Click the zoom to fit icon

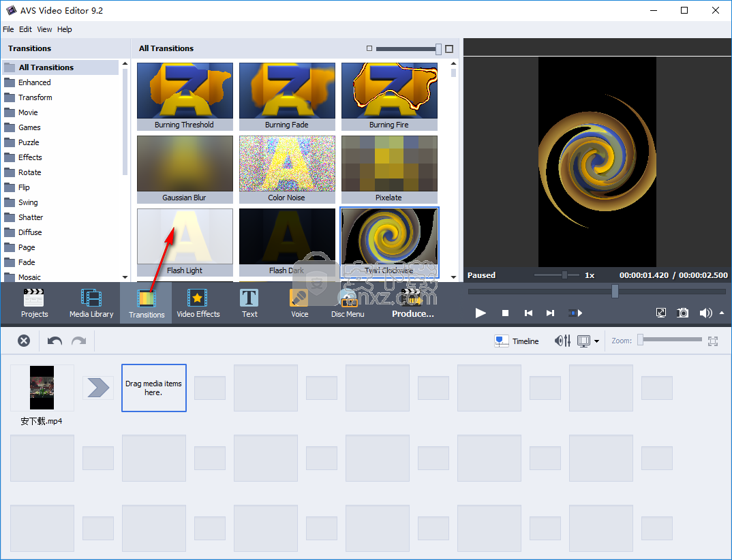tap(712, 341)
